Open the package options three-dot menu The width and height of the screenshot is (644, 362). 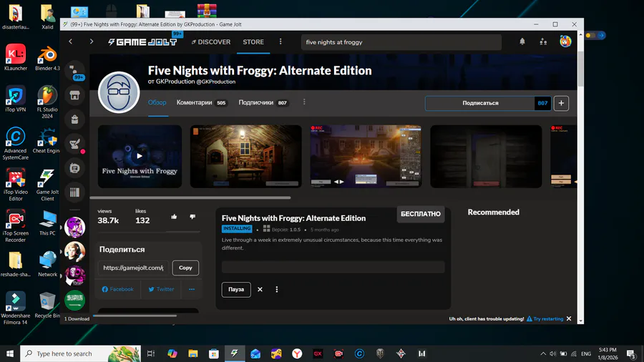coord(277,289)
